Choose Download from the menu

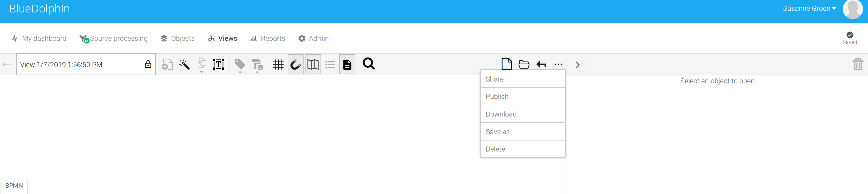[523, 114]
